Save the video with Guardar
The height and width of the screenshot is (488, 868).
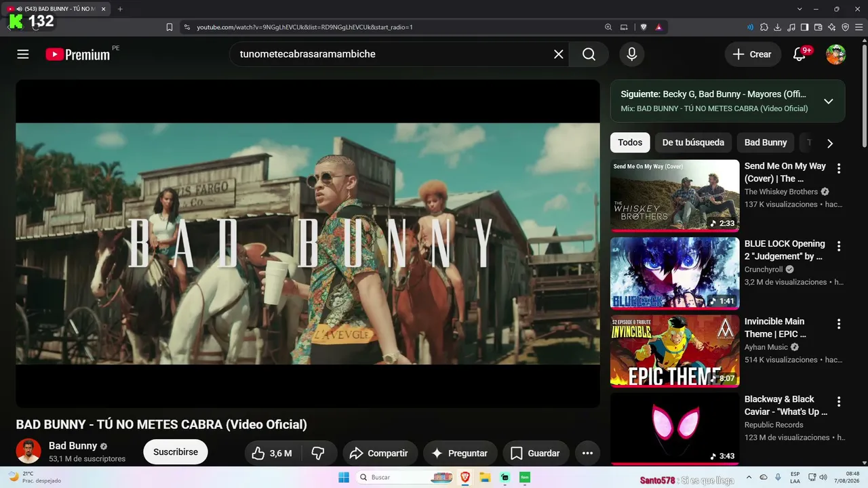pyautogui.click(x=536, y=453)
